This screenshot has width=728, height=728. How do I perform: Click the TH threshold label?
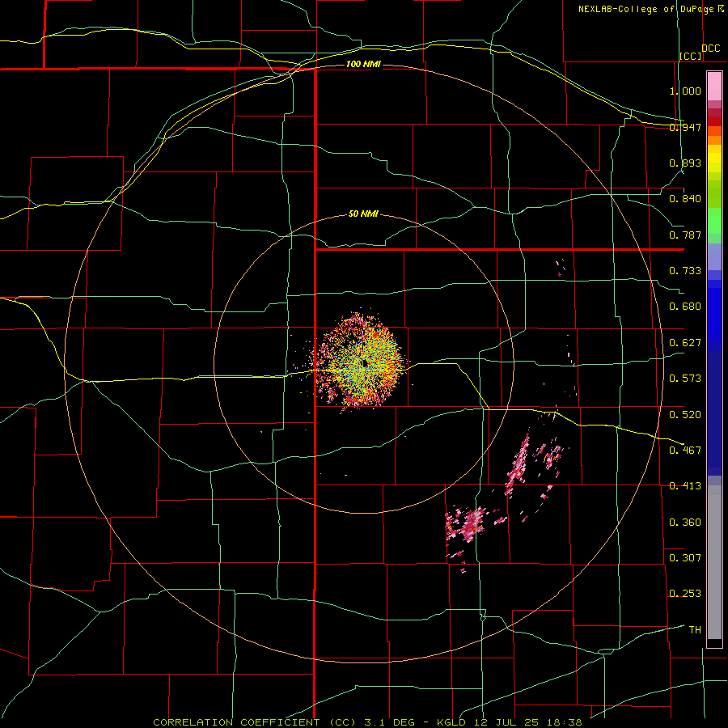pyautogui.click(x=695, y=630)
